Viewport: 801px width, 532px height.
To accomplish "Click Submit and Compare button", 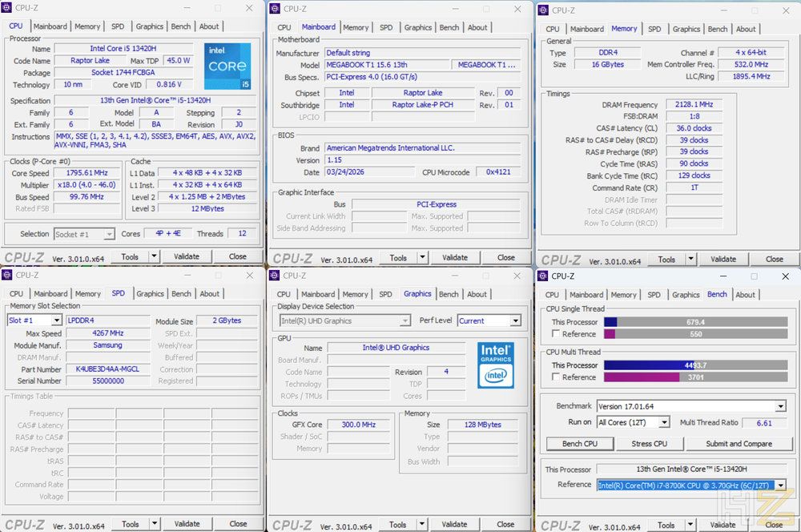I will [x=739, y=444].
